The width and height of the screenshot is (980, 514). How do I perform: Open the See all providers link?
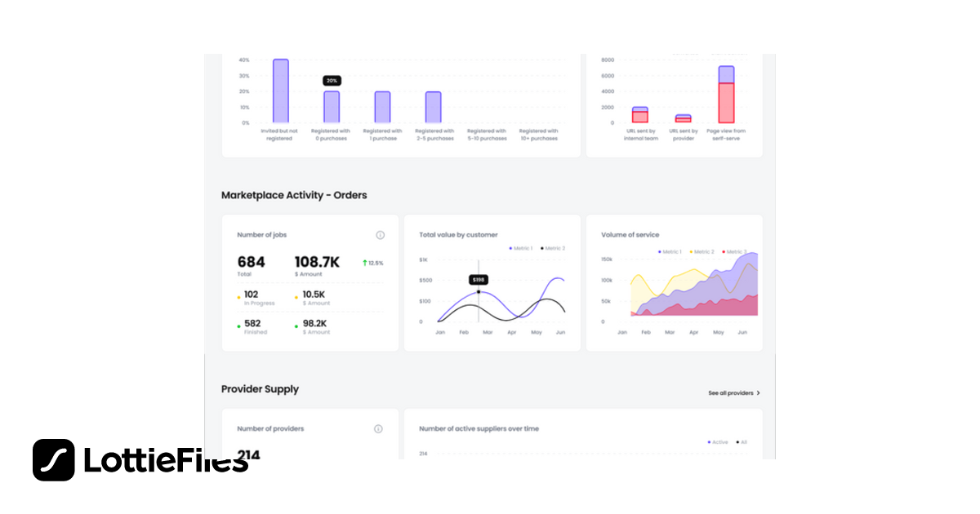coord(730,392)
